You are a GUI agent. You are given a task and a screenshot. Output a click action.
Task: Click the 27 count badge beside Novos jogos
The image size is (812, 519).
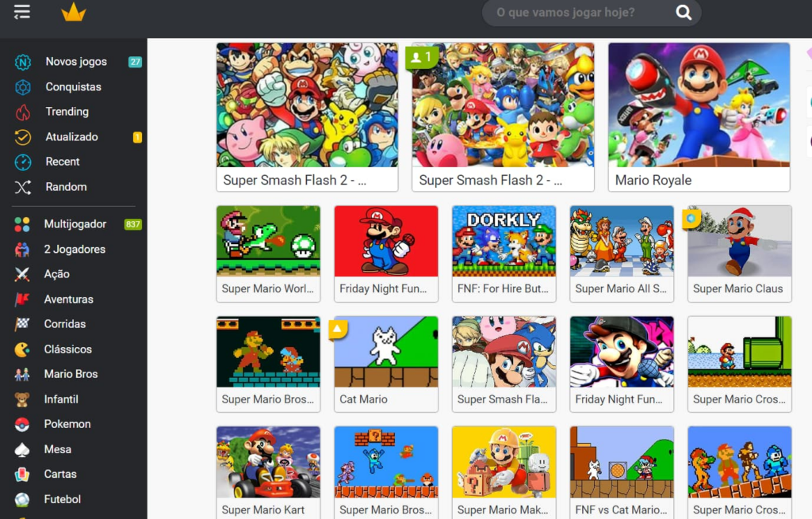pyautogui.click(x=135, y=62)
